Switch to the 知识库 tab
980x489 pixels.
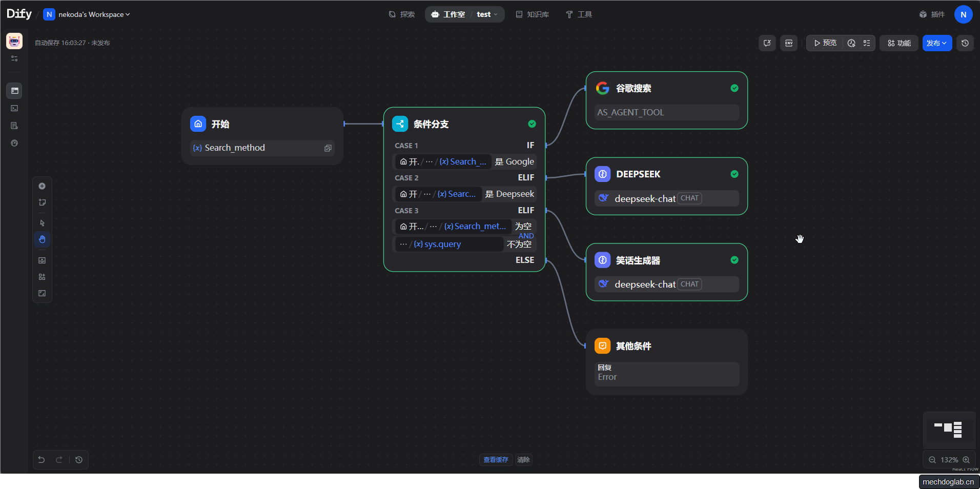click(532, 14)
